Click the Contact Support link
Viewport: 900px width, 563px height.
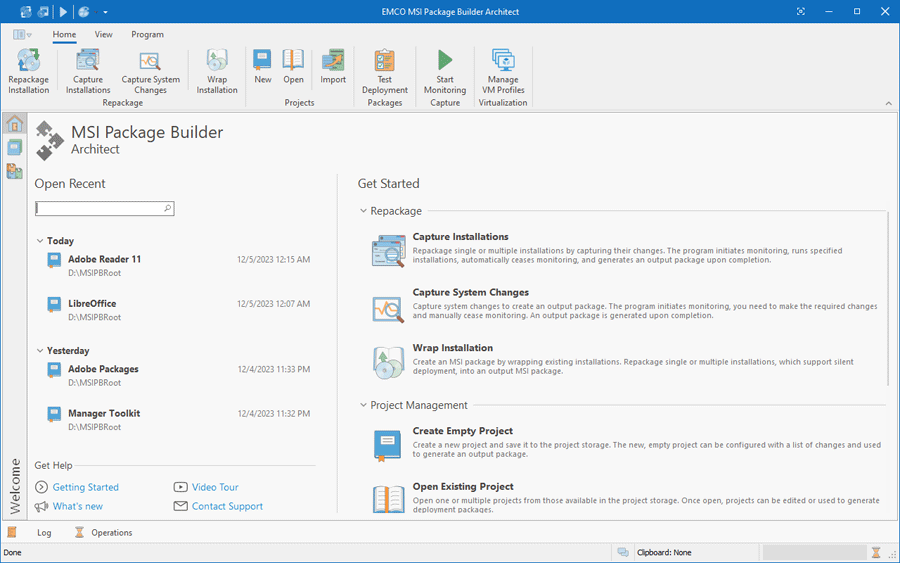[227, 506]
